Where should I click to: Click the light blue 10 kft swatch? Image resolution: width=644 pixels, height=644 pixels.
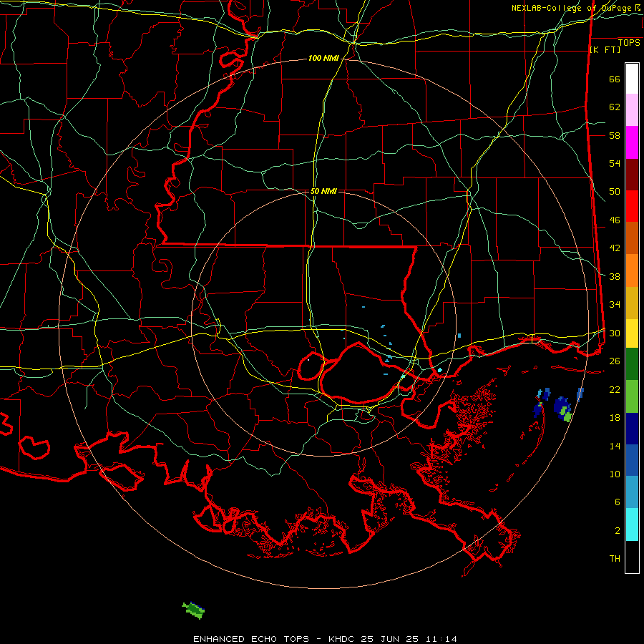point(632,492)
